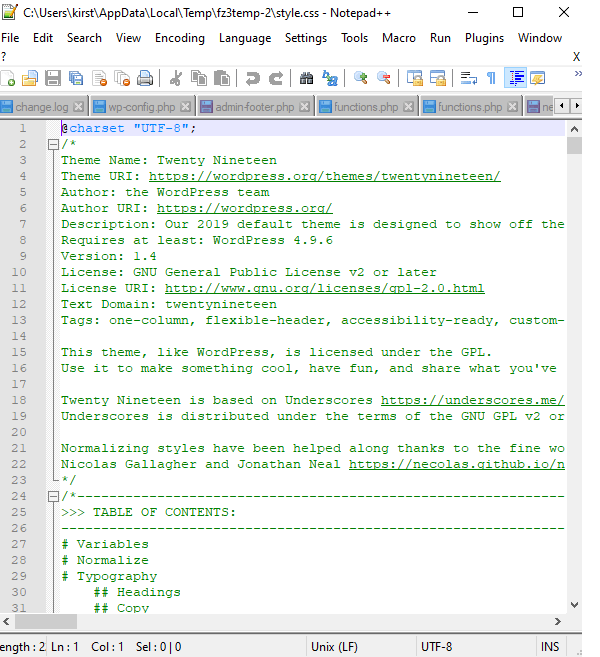Click vertical scrollbar up arrow
The width and height of the screenshot is (600, 657).
point(574,129)
